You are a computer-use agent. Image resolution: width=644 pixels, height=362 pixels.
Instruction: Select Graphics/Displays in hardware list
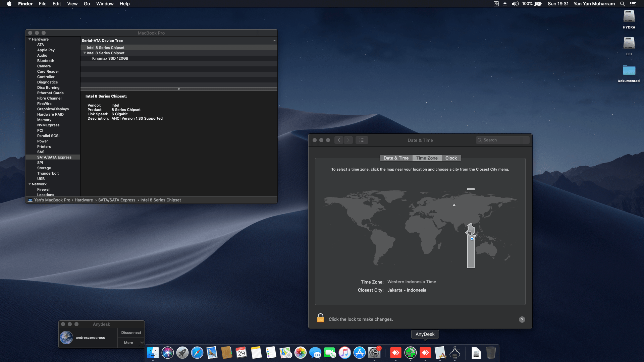point(53,109)
